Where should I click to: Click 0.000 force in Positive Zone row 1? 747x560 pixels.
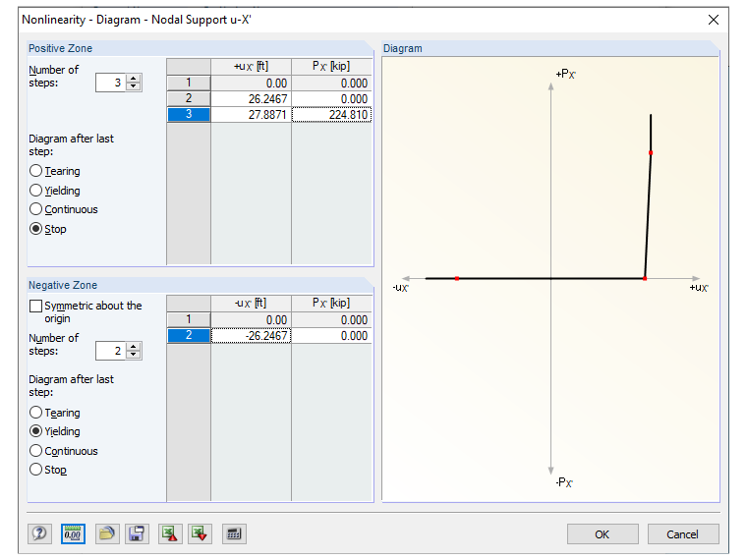(x=331, y=83)
